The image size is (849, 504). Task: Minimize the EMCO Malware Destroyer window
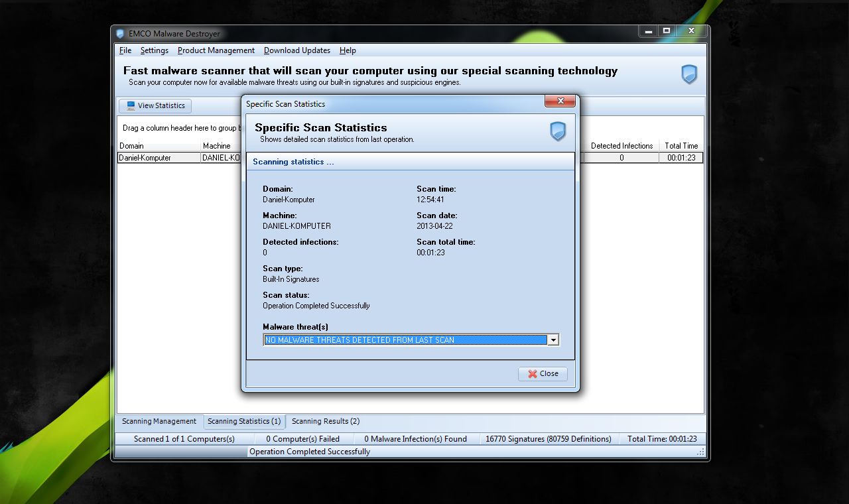coord(648,31)
